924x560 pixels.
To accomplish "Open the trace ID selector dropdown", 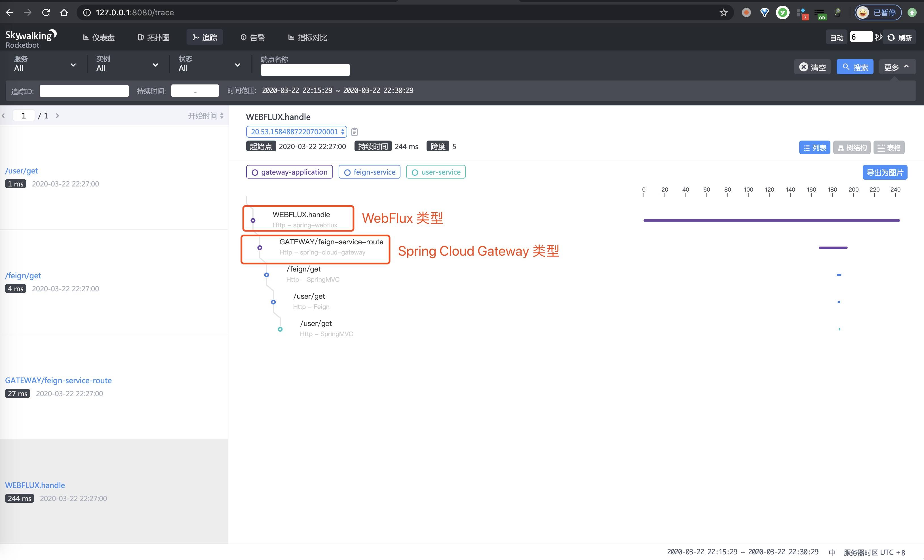I will 296,131.
